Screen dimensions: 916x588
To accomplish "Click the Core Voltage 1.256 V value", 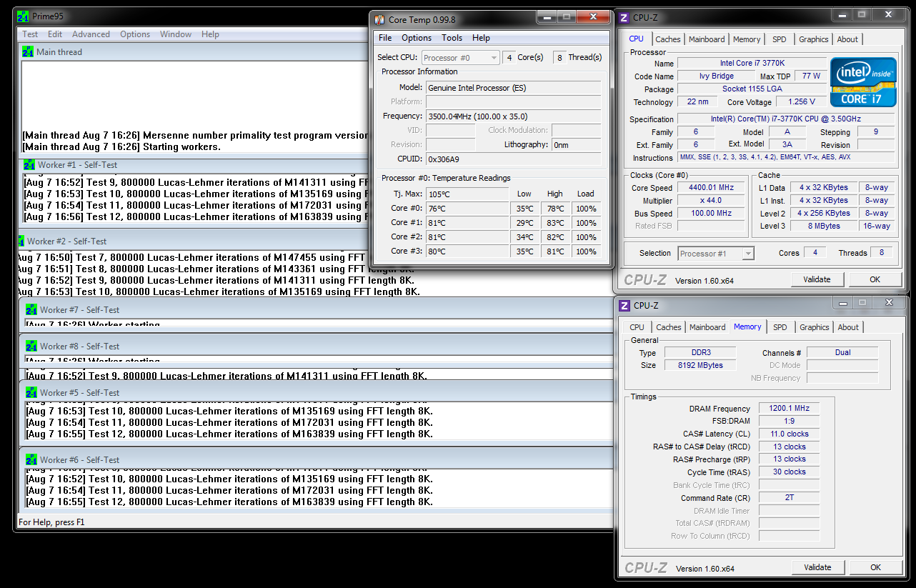I will 801,102.
